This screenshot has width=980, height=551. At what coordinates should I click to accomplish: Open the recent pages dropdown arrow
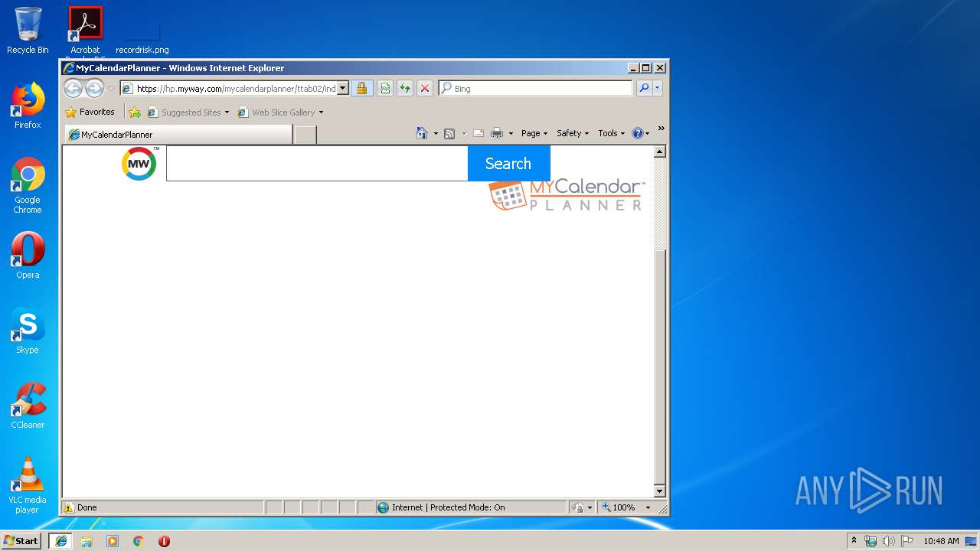tap(111, 89)
